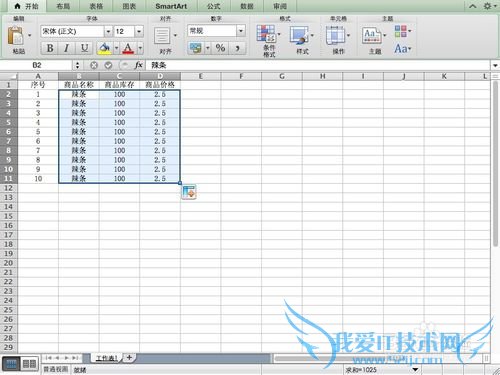Open the font size dropdown

(139, 31)
